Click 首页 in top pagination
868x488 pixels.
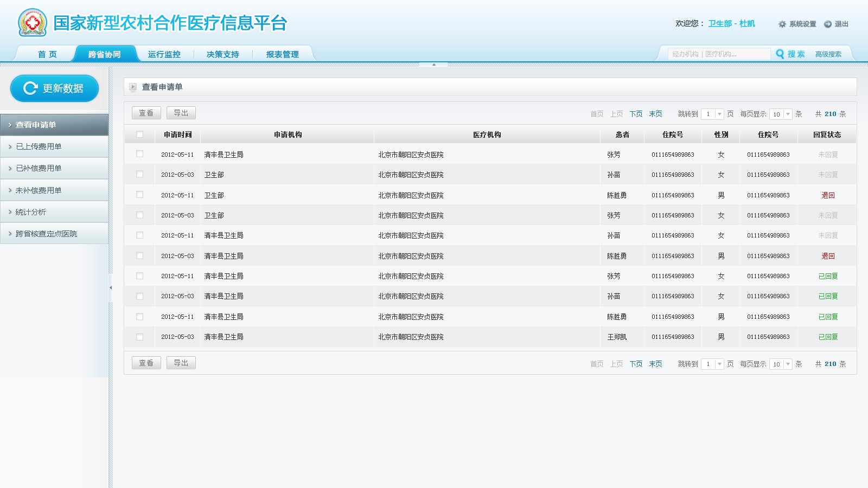click(597, 114)
